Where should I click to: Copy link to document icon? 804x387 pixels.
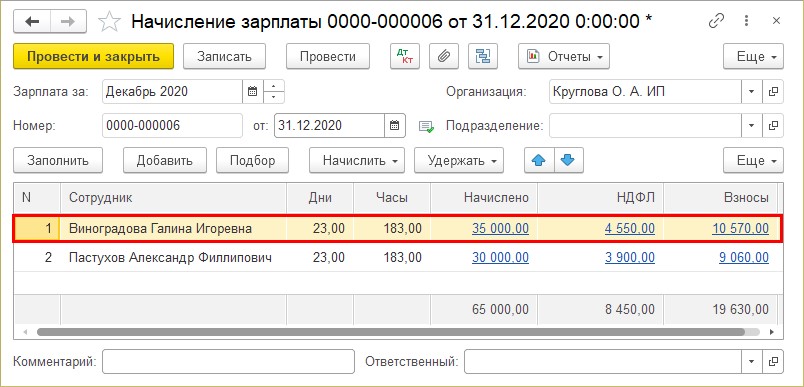715,22
